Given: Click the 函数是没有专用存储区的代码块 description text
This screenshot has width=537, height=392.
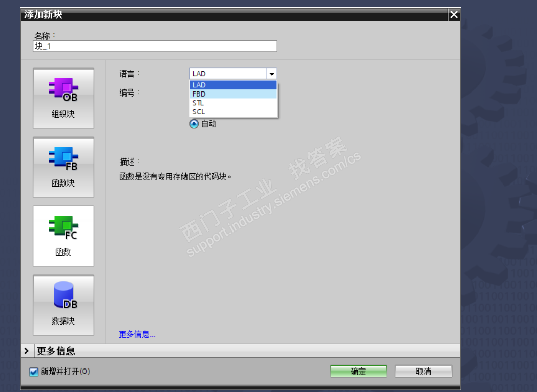Looking at the screenshot, I should click(175, 176).
